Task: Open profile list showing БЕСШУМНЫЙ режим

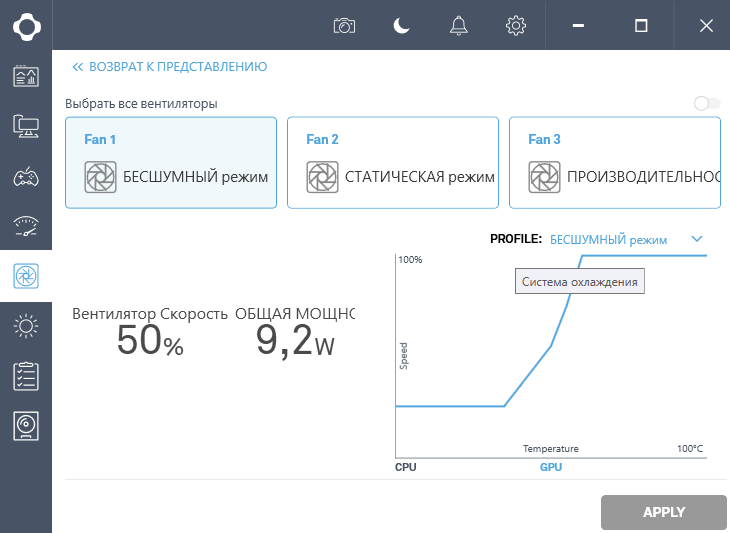Action: coord(608,240)
